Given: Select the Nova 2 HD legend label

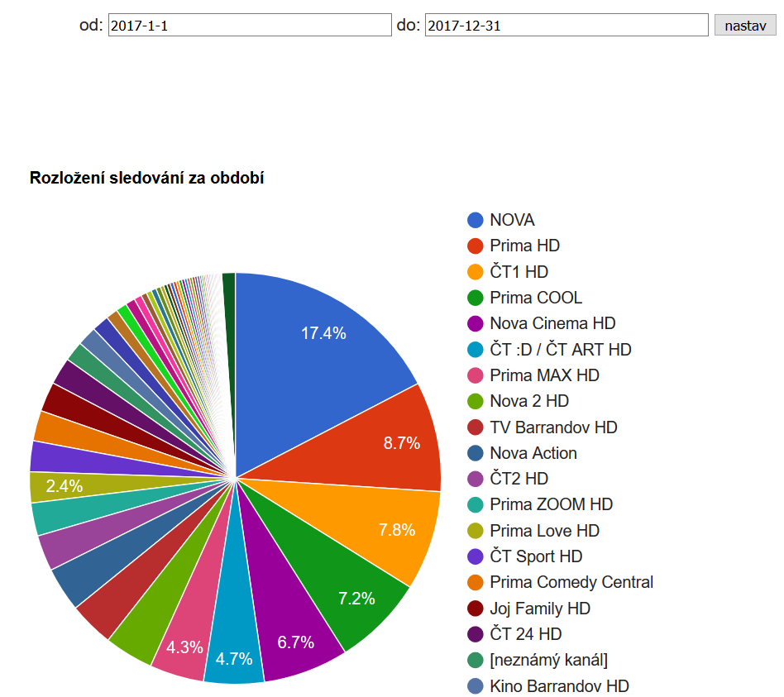Looking at the screenshot, I should pos(529,401).
